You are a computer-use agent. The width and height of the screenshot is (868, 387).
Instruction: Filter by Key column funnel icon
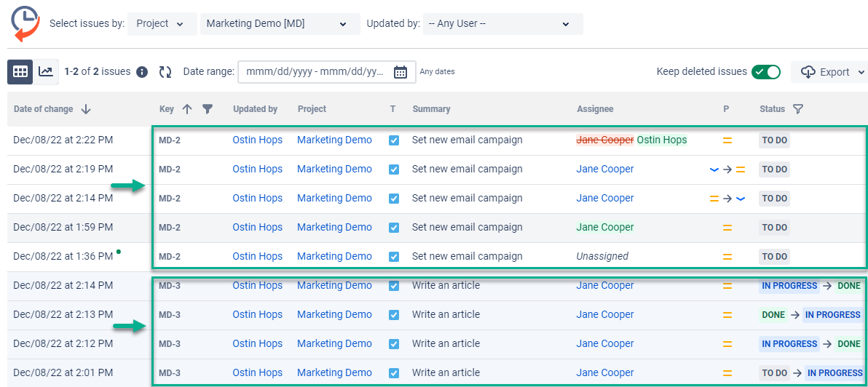pyautogui.click(x=208, y=109)
